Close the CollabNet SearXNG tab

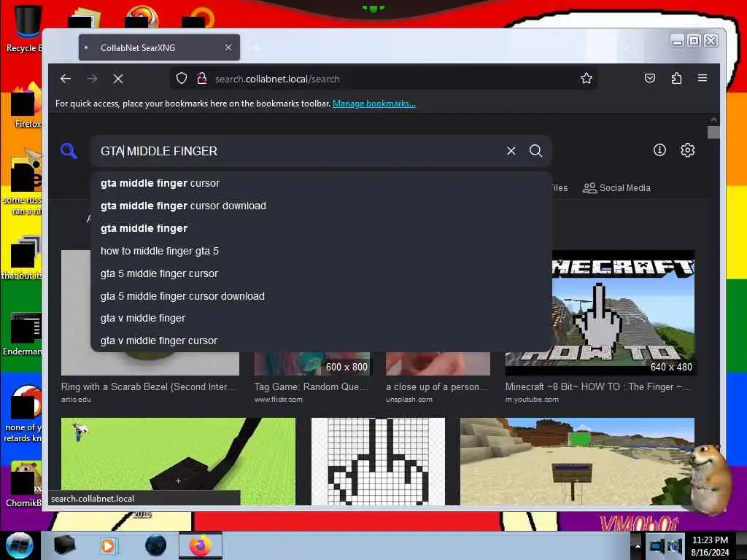[x=228, y=47]
